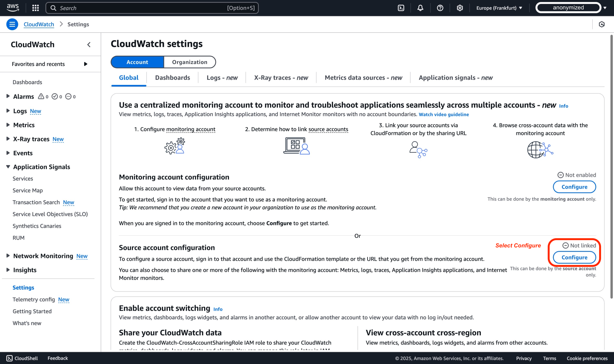This screenshot has height=364, width=614.
Task: Expand the Metrics tree section
Action: click(8, 125)
